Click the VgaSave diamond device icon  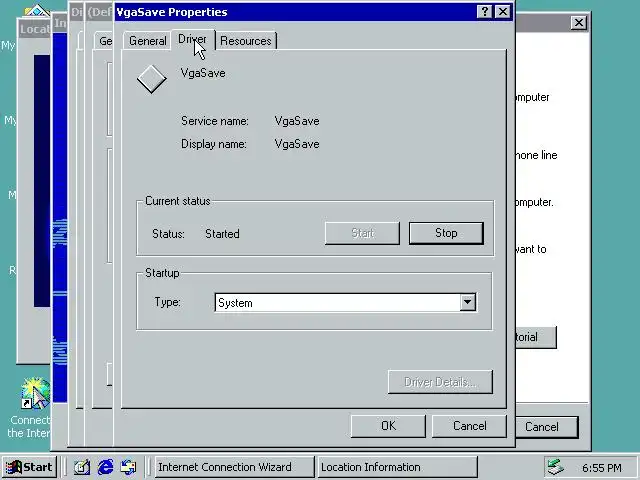[x=151, y=79]
